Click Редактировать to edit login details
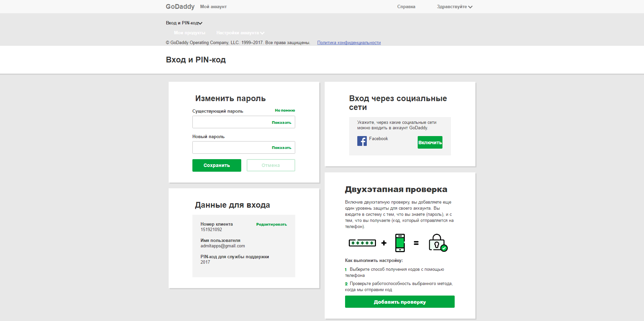The width and height of the screenshot is (644, 321). click(271, 224)
